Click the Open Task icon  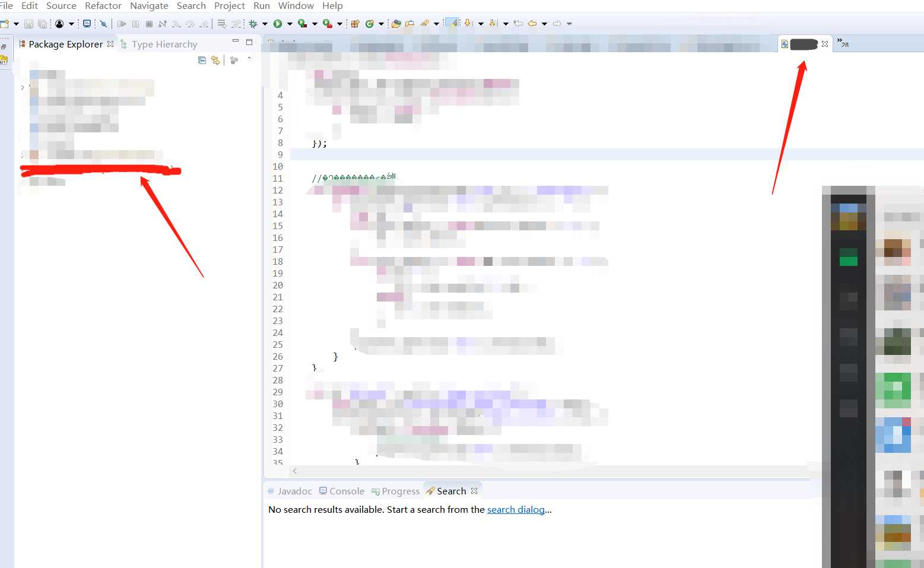pos(409,24)
